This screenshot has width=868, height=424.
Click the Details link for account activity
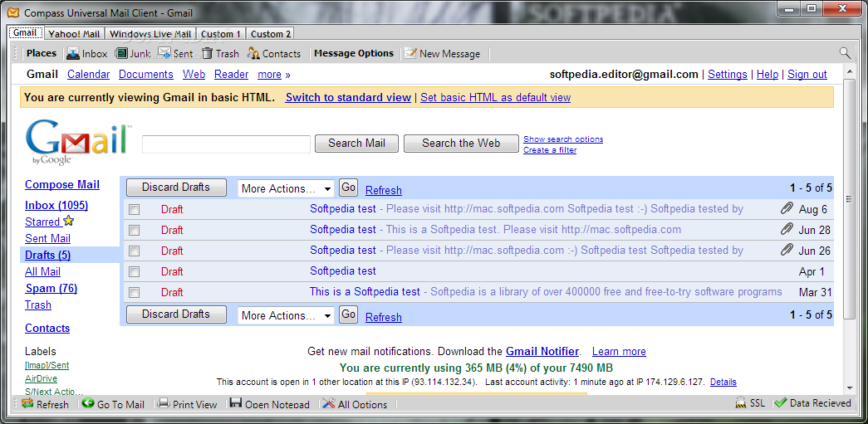pos(723,382)
